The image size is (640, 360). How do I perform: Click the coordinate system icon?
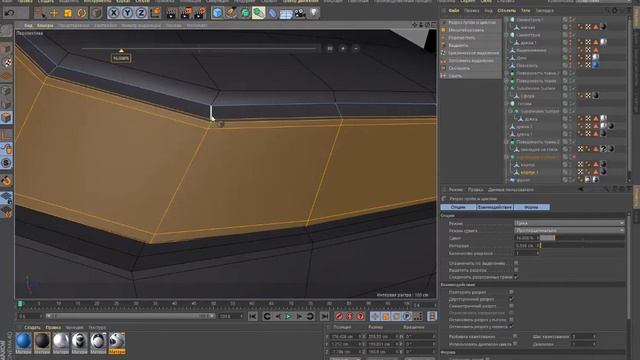coord(156,13)
